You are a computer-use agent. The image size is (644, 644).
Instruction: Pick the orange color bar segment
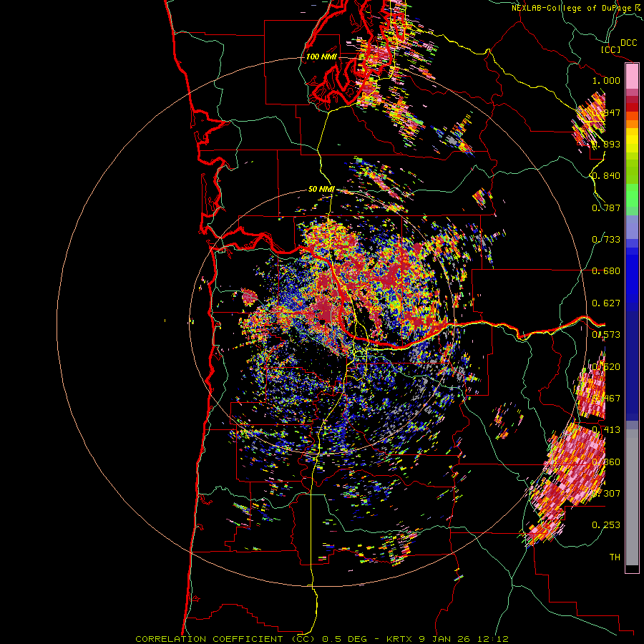(632, 123)
